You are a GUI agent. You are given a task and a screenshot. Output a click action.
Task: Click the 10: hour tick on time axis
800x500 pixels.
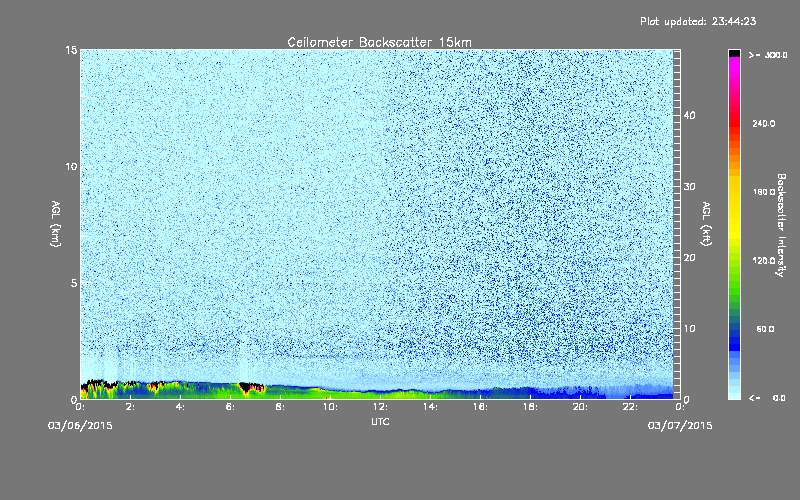click(331, 407)
